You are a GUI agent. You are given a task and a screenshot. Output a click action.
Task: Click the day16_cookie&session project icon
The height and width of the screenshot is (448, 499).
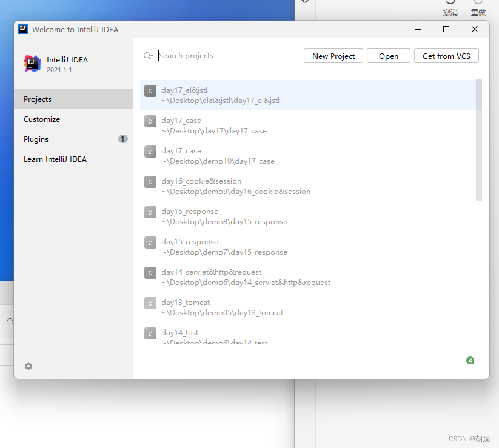click(150, 182)
